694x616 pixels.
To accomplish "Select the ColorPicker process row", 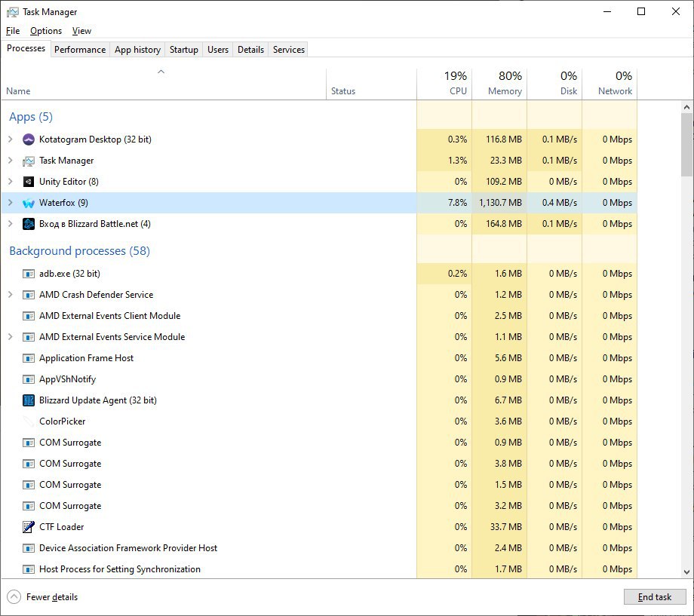I will (x=319, y=421).
